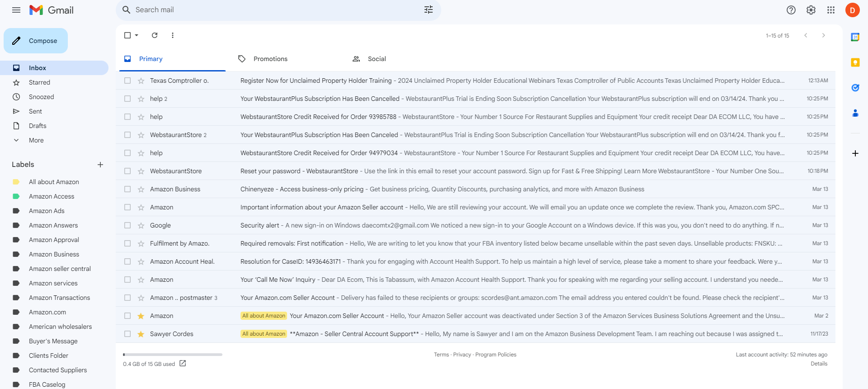Select the Amazon Business email checkbox
The image size is (868, 389).
pyautogui.click(x=127, y=189)
